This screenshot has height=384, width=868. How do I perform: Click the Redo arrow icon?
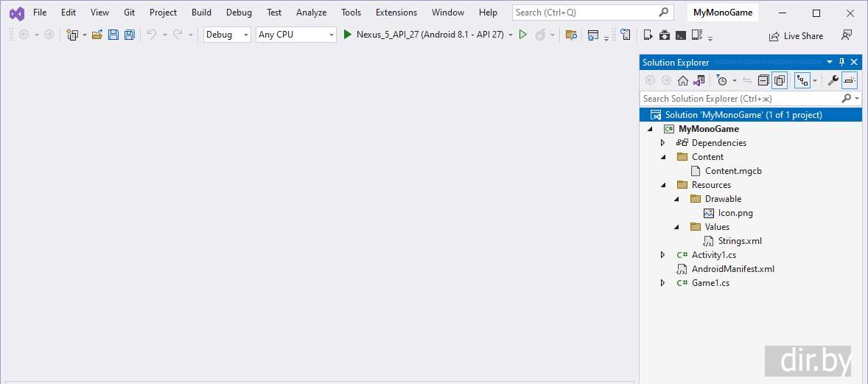pyautogui.click(x=178, y=35)
